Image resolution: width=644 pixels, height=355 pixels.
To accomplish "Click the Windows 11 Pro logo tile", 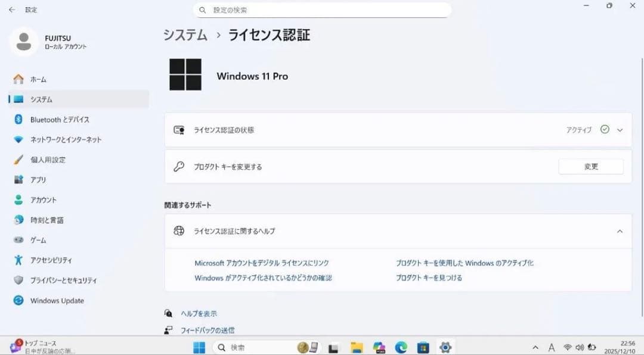I will click(x=185, y=76).
